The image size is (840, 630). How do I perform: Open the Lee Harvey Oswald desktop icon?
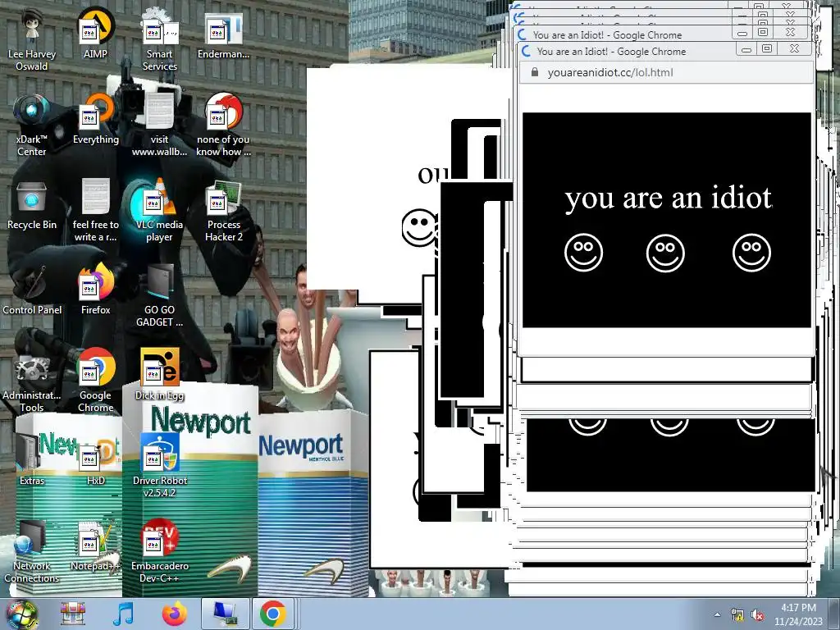32,40
